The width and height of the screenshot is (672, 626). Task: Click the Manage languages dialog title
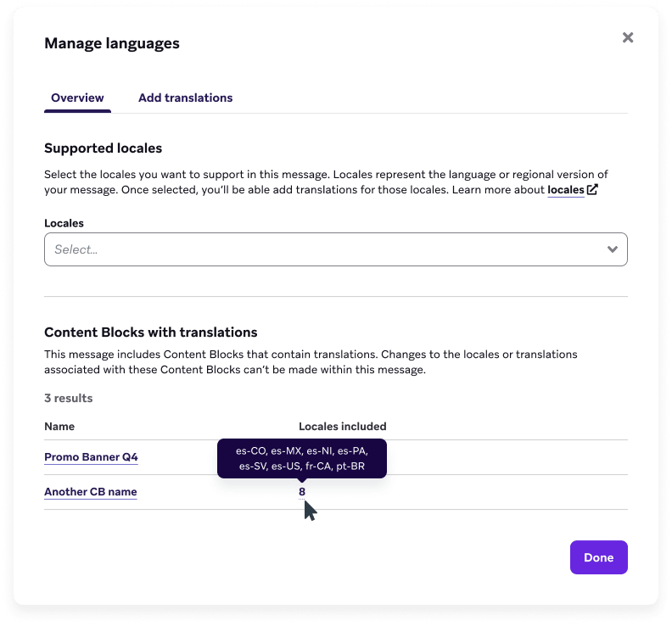(112, 43)
